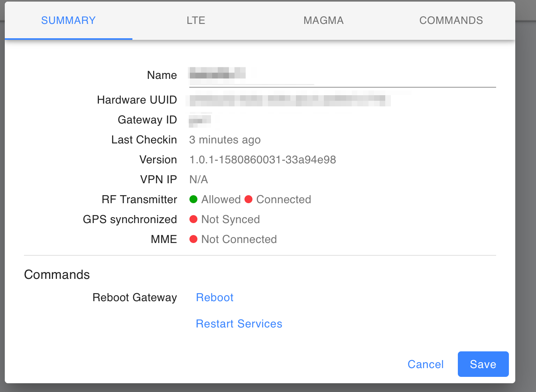Select the Version number text
The height and width of the screenshot is (392, 536).
263,159
